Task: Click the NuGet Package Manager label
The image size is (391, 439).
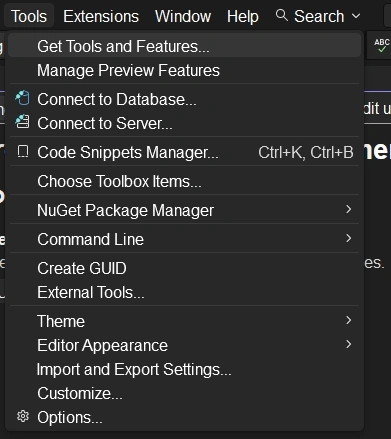Action: tap(125, 210)
